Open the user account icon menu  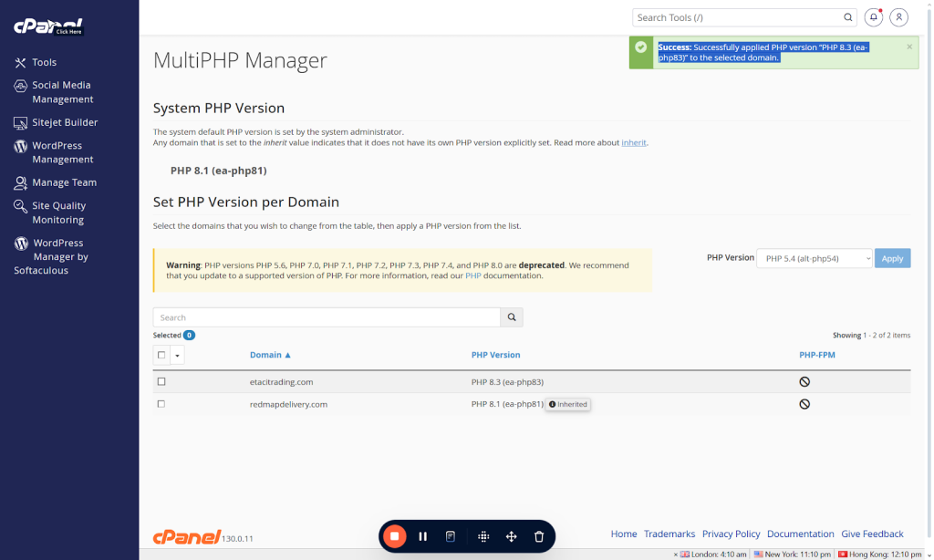coord(899,17)
